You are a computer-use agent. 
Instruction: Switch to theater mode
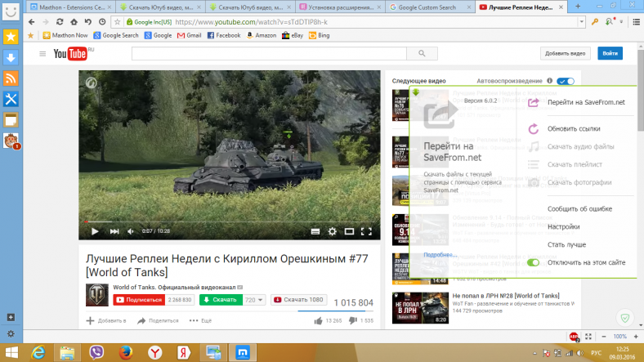pyautogui.click(x=349, y=231)
